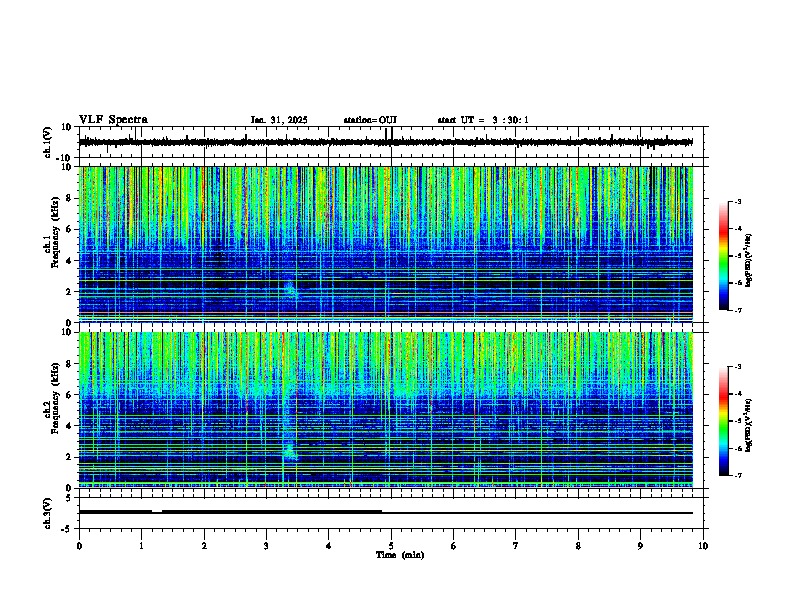This screenshot has height=612, width=792.
Task: Click the "ch.3(V)" axis label
Action: [x=48, y=513]
